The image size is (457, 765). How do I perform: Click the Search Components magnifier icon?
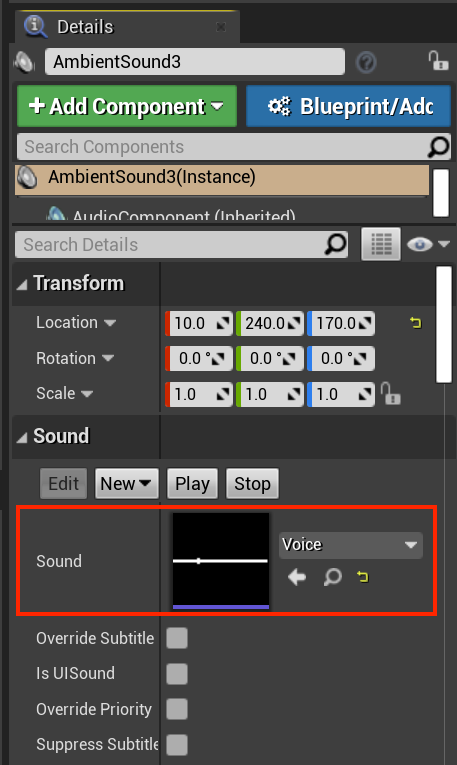(x=438, y=147)
